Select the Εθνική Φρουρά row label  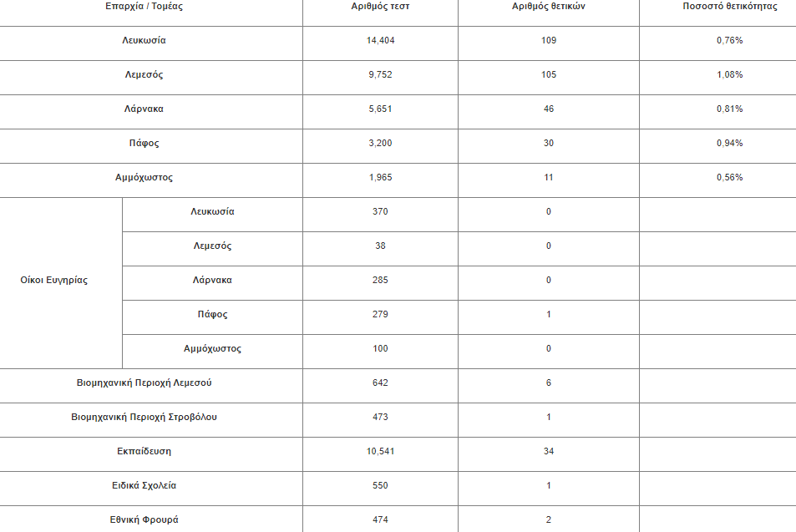point(144,519)
